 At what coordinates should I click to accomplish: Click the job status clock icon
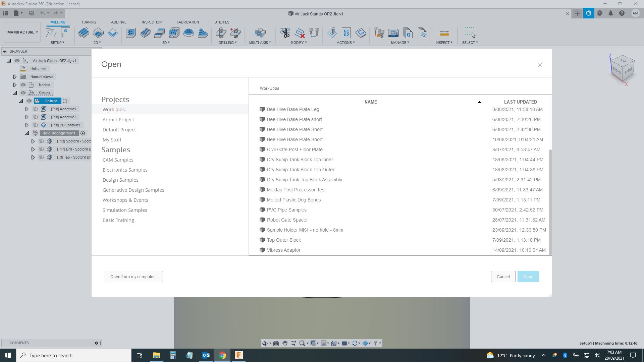point(599,13)
